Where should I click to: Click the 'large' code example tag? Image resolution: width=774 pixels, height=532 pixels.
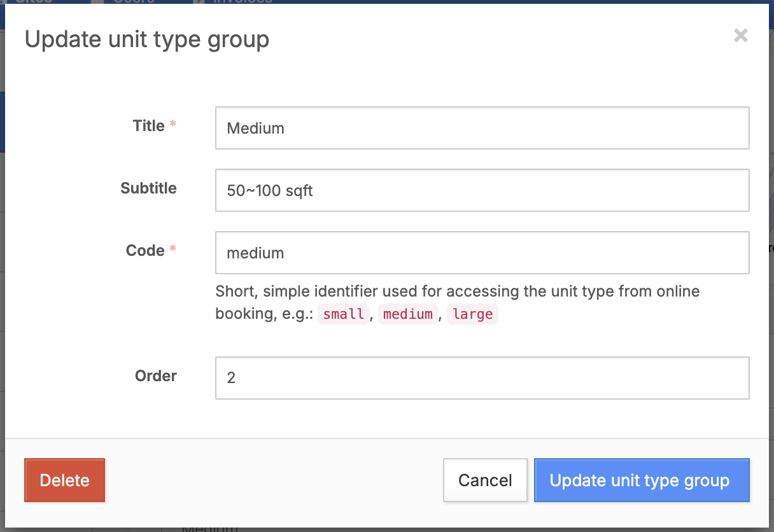[x=472, y=314]
